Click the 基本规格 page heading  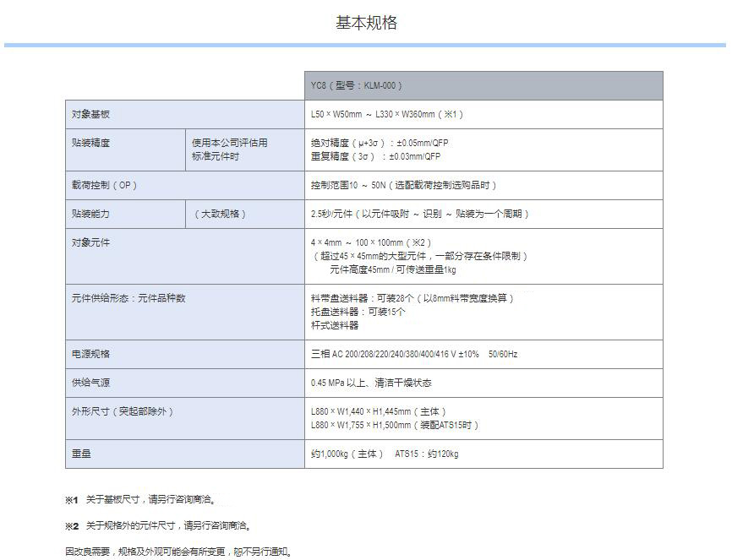[x=366, y=23]
